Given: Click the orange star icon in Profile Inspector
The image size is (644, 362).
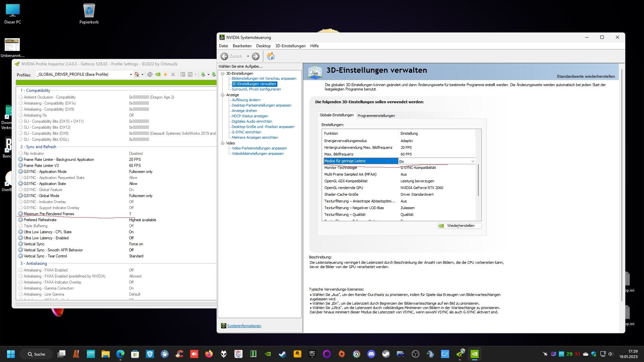Looking at the screenshot, I should tap(165, 74).
